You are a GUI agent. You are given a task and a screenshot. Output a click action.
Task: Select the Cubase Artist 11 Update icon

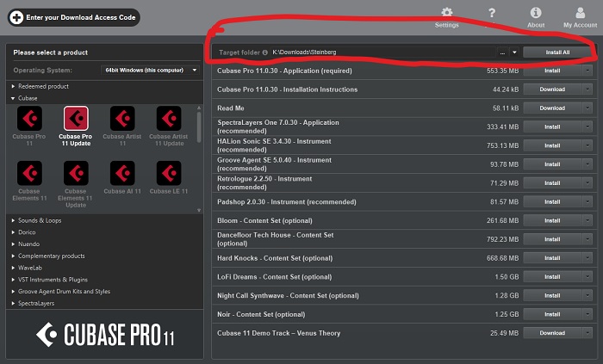[x=169, y=119]
